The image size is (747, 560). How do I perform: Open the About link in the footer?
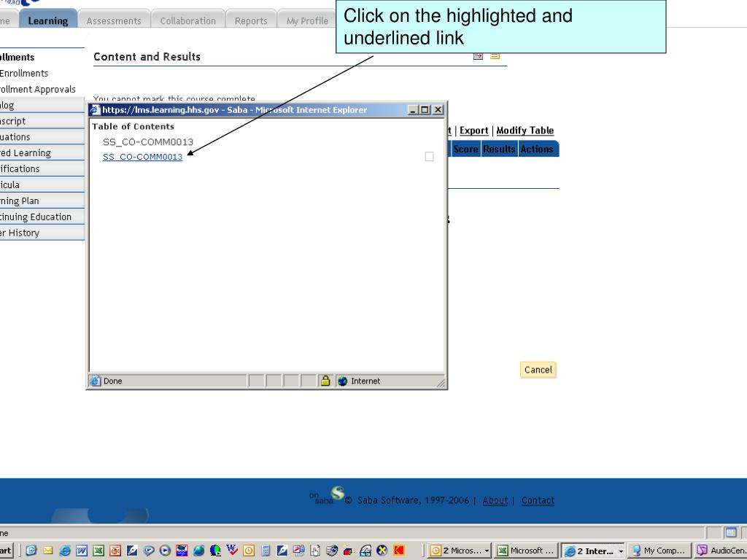coord(495,500)
